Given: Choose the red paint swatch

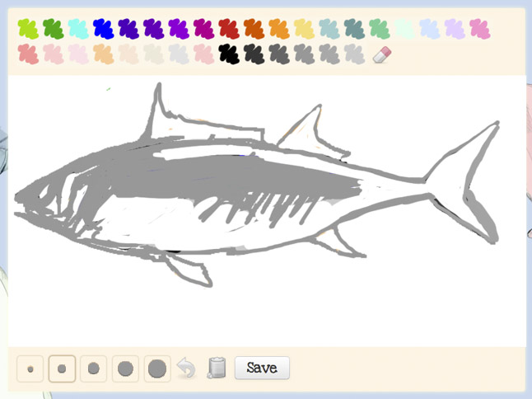Looking at the screenshot, I should click(229, 29).
